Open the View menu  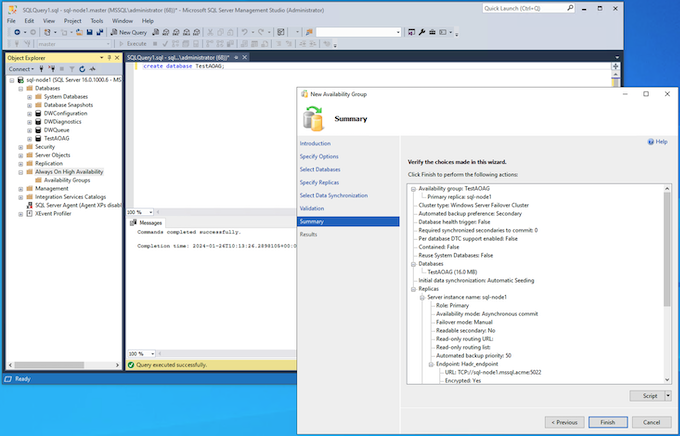[49, 21]
